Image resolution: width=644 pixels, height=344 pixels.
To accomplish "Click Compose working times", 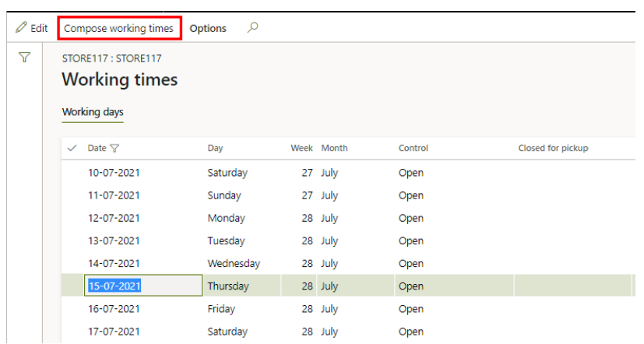I will click(x=119, y=29).
